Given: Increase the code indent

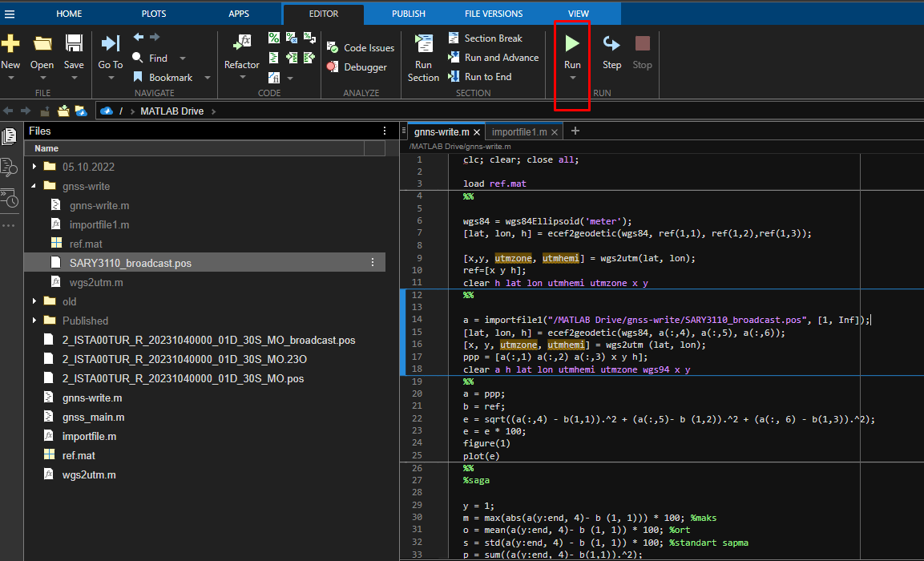Looking at the screenshot, I should (292, 57).
